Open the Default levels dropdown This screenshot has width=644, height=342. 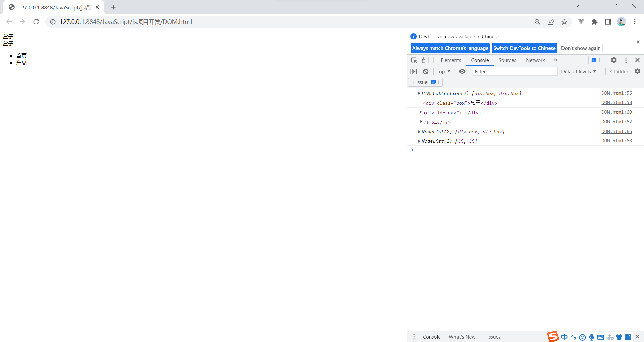578,71
